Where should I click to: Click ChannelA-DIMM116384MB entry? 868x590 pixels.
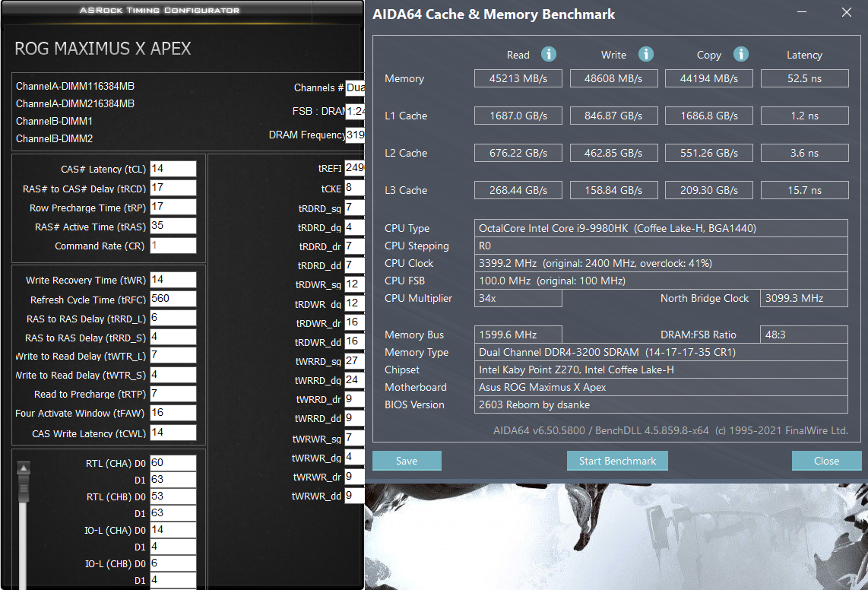(75, 86)
